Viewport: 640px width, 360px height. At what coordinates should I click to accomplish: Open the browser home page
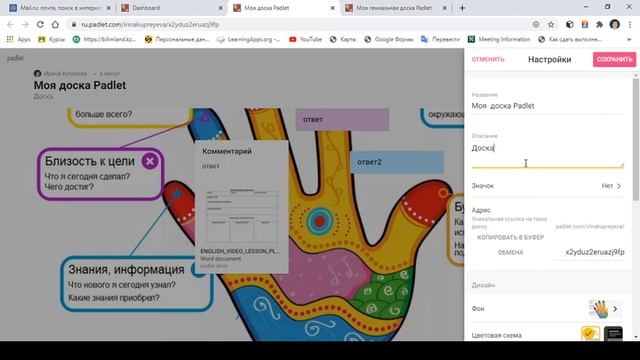pyautogui.click(x=55, y=24)
